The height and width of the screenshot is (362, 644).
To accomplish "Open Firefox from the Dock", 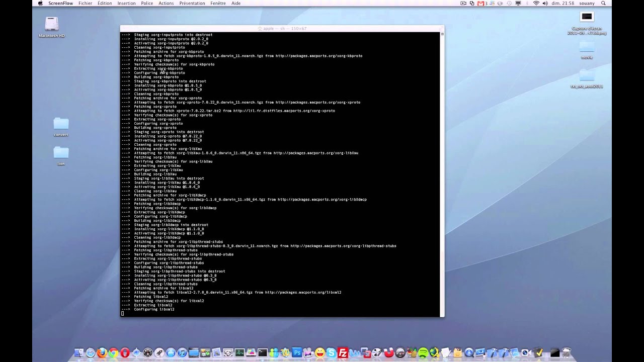I will (102, 353).
